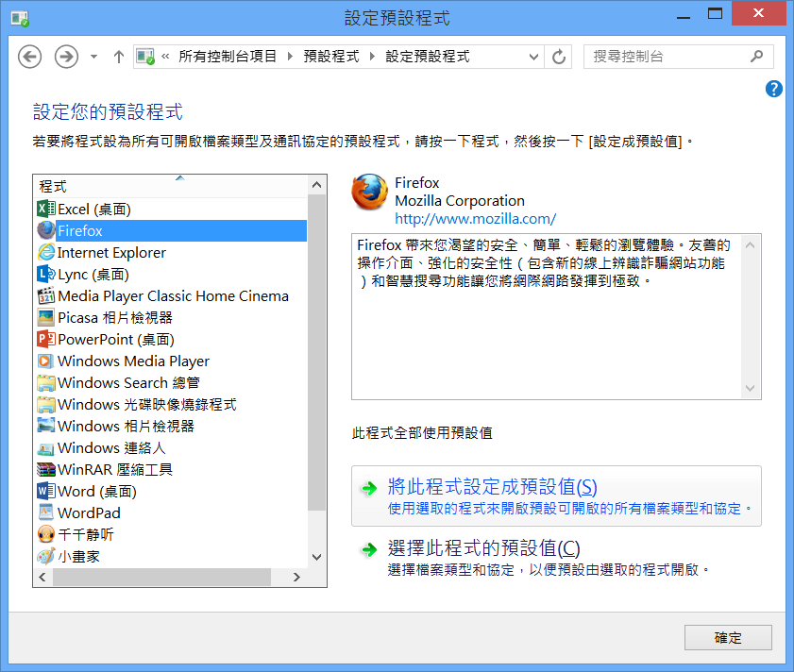Click the 小畫家 paint icon
Viewport: 794px width, 672px height.
[x=46, y=557]
